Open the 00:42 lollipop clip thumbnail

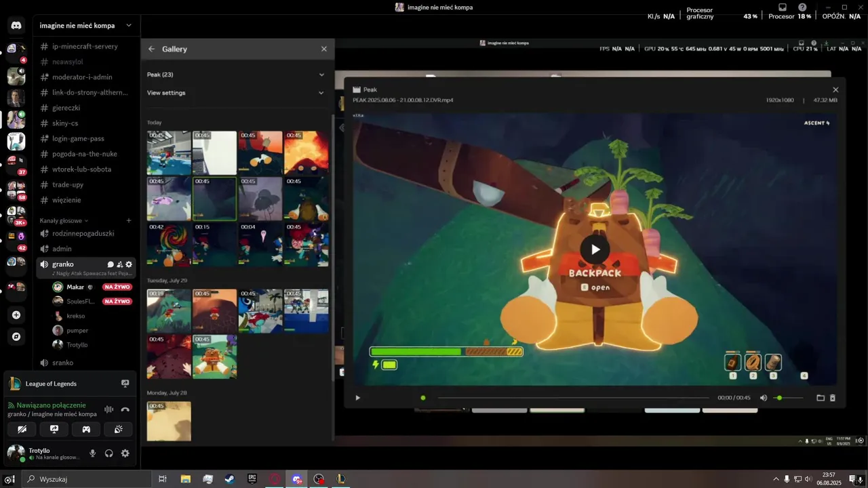(x=169, y=245)
